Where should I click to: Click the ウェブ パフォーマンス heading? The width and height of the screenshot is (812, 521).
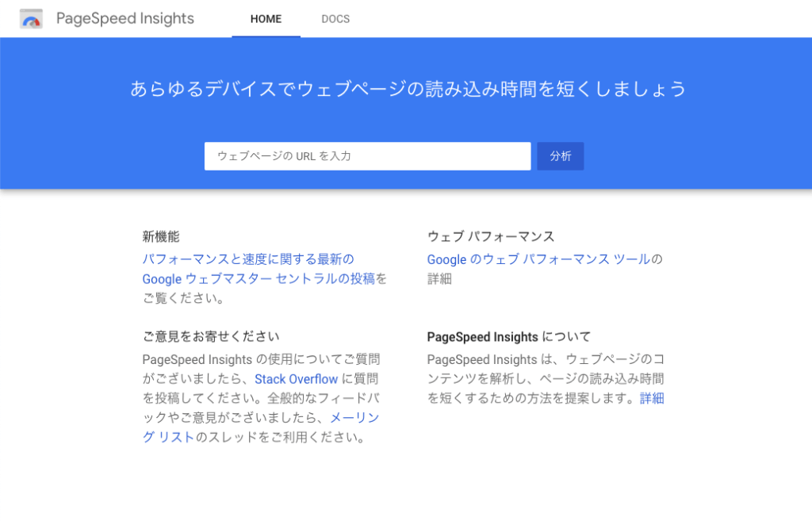coord(491,236)
